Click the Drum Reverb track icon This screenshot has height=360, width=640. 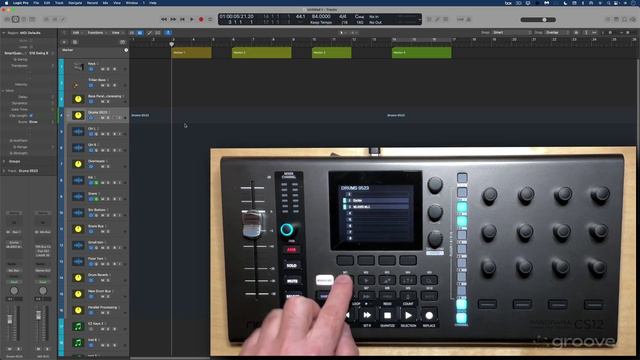78,278
